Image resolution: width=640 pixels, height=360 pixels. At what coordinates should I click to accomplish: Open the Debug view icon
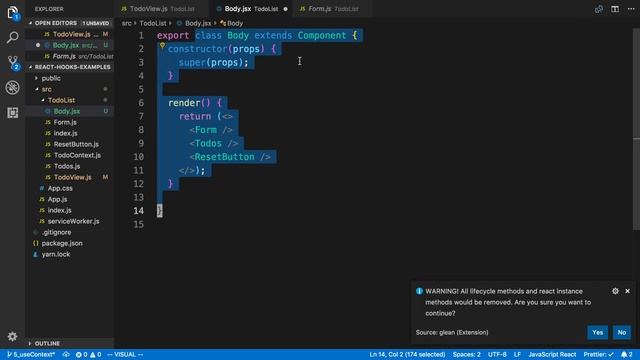coord(13,87)
